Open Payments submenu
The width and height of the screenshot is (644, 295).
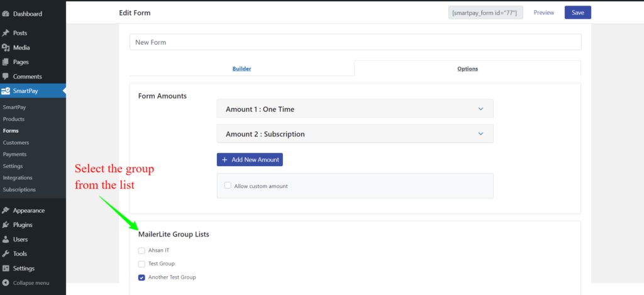tap(15, 154)
